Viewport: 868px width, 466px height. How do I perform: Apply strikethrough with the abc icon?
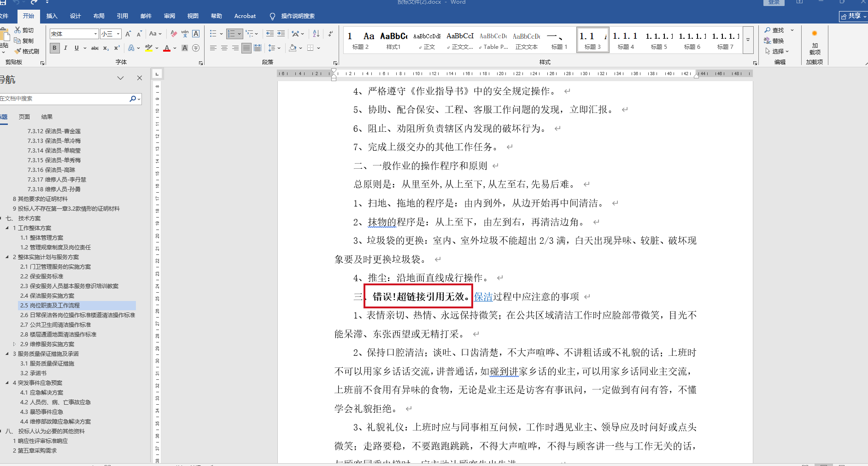click(x=95, y=48)
